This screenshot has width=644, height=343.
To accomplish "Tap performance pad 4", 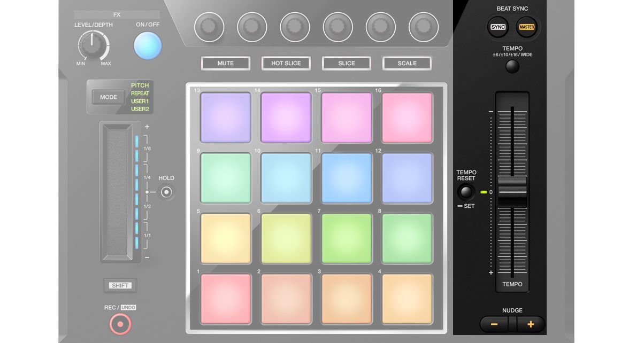I will coord(407,299).
